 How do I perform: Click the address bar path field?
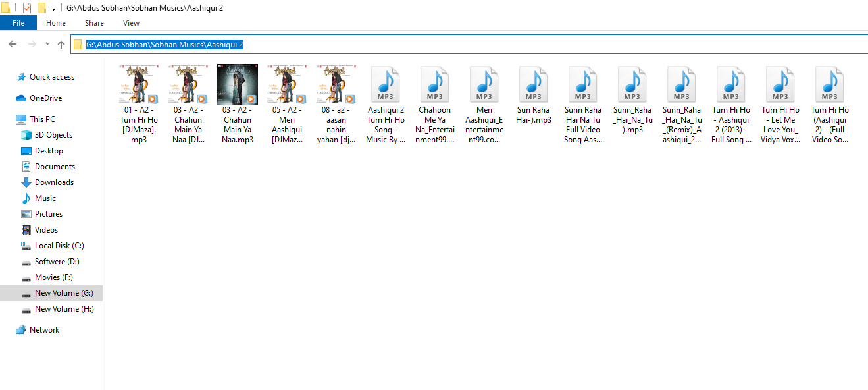coord(469,44)
